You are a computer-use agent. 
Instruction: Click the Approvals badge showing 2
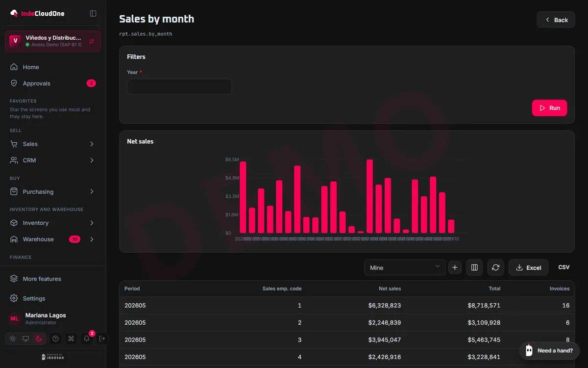[x=91, y=83]
